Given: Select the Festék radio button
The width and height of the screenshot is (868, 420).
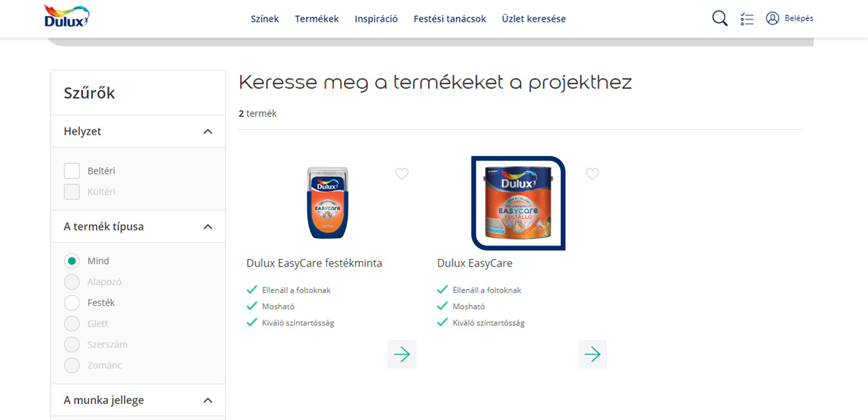Looking at the screenshot, I should click(72, 303).
